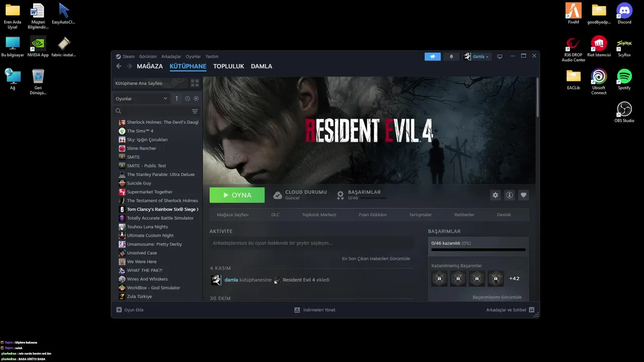The image size is (644, 362).
Task: Click the activity comment input field
Action: 311,243
